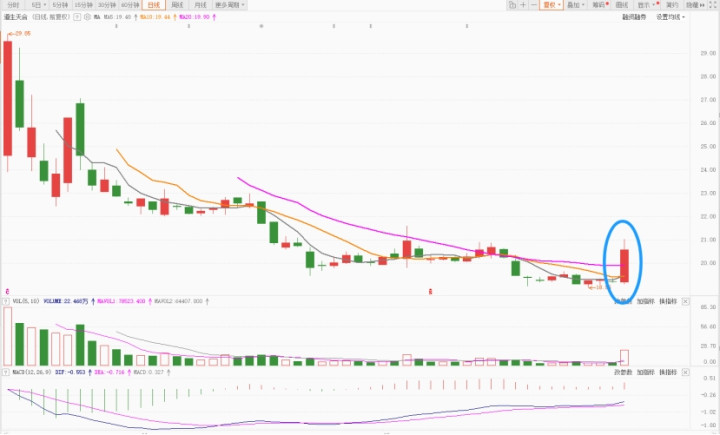The image size is (720, 435).
Task: Switch to the 5分钟 chart period
Action: pyautogui.click(x=60, y=5)
